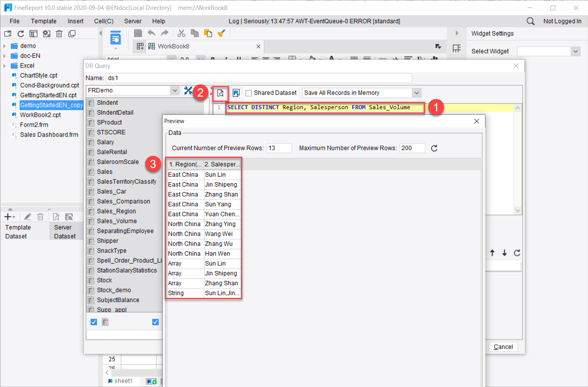This screenshot has width=588, height=387.
Task: Click the Cancel button in DB Query dialog
Action: (x=503, y=347)
